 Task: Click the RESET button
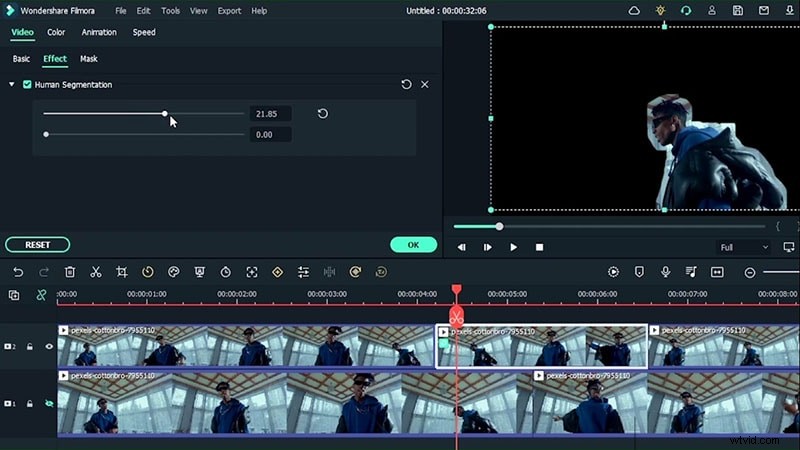point(38,245)
